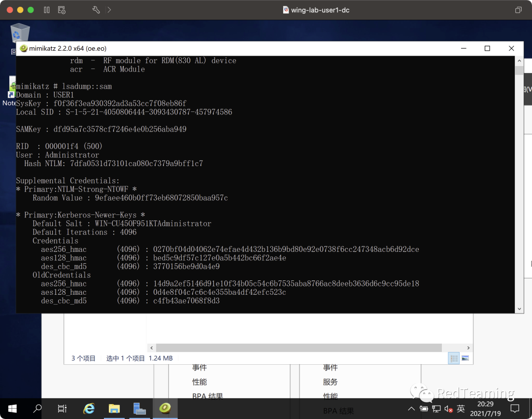The height and width of the screenshot is (419, 532).
Task: Click the 'User : Administrator' line
Action: pyautogui.click(x=57, y=155)
